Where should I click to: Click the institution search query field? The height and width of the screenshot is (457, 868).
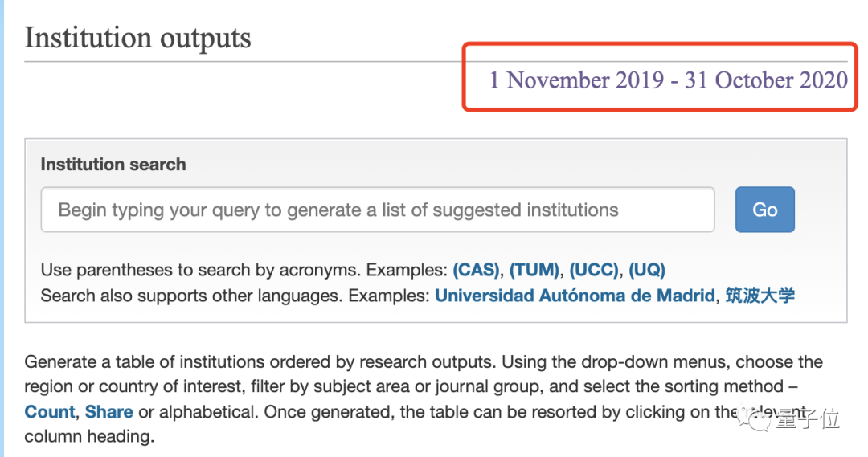(x=378, y=210)
